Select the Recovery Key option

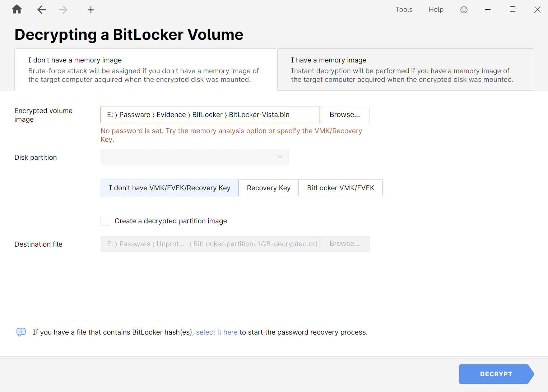point(268,188)
